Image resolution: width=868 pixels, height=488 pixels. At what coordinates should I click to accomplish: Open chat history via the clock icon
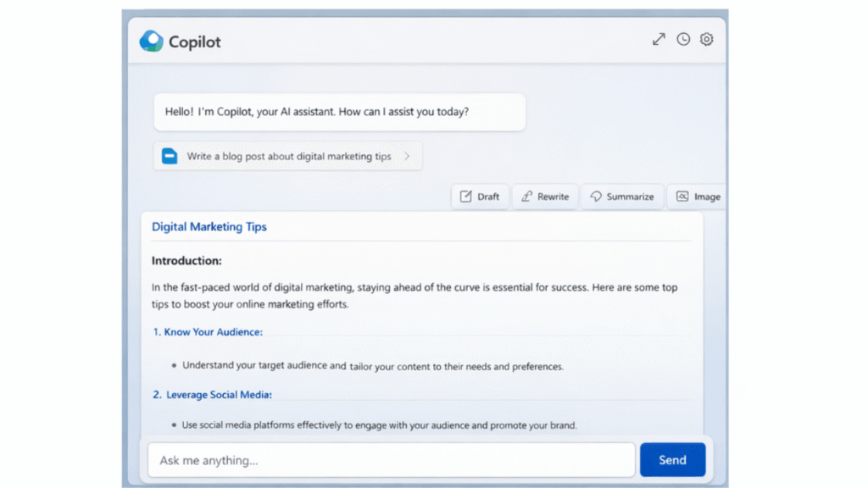coord(683,39)
